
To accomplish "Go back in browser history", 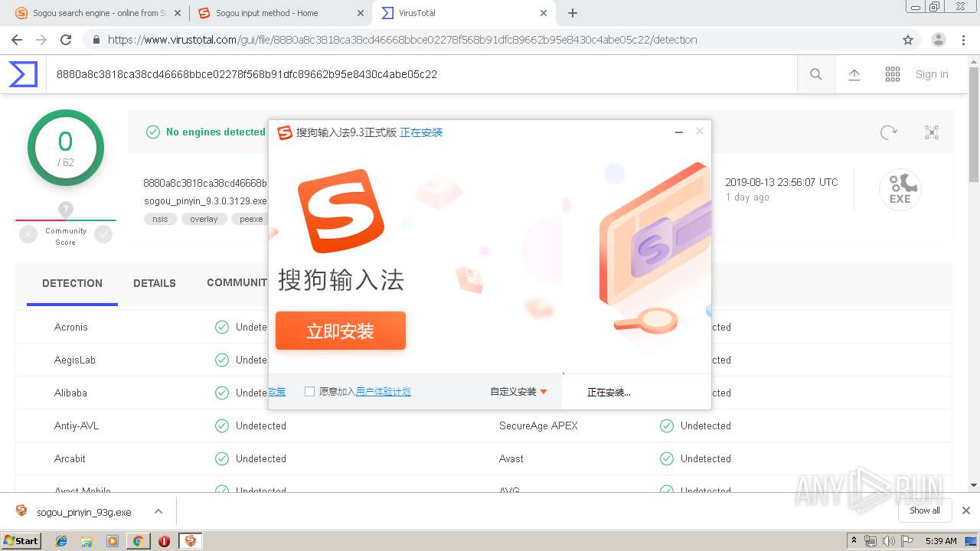I will coord(17,40).
